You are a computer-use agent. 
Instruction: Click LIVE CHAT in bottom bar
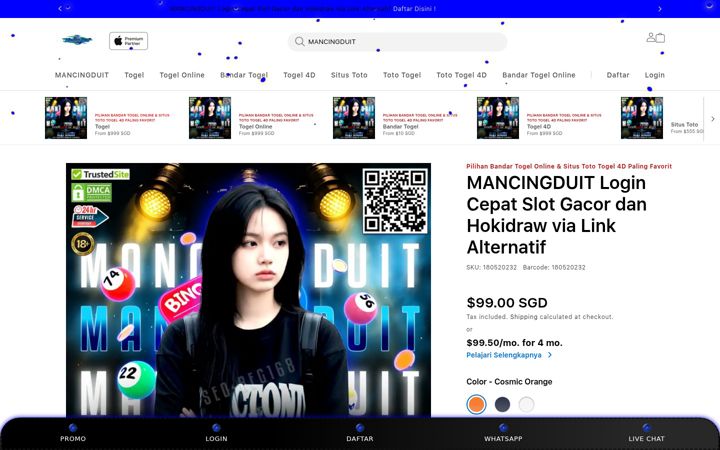(647, 433)
